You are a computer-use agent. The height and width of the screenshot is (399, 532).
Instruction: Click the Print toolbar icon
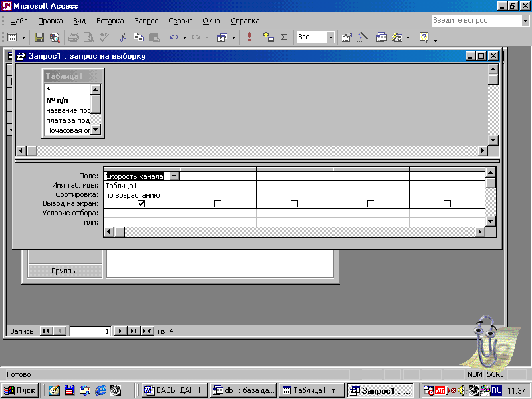pos(74,37)
